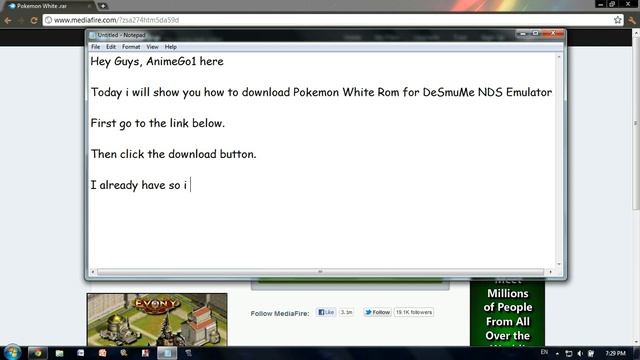Click the 3.1m Facebook like count
The image size is (640, 360).
click(x=346, y=312)
